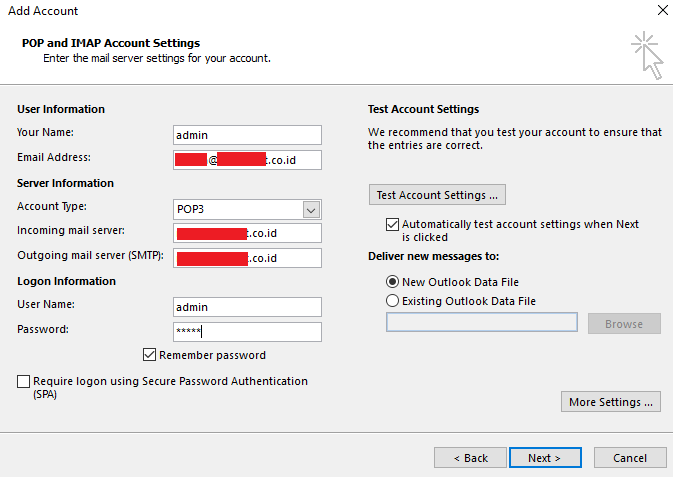Close the Add Account dialog

663,11
